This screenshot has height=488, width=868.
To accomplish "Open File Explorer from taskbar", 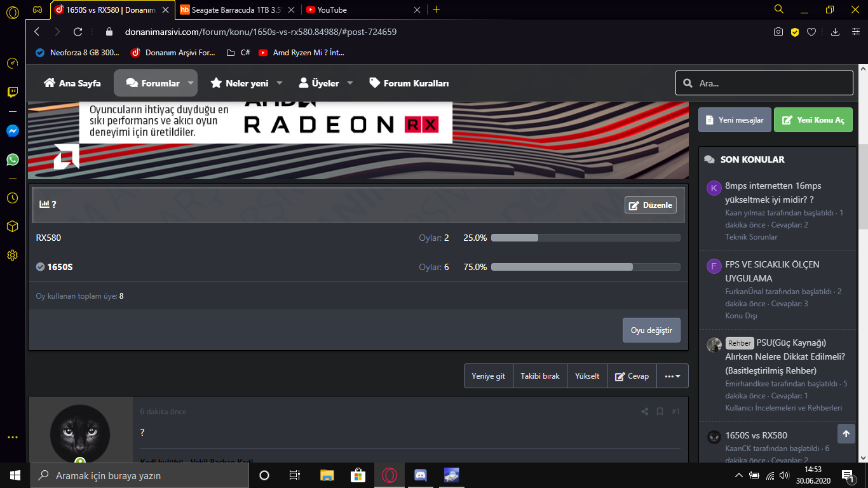I will [x=327, y=475].
